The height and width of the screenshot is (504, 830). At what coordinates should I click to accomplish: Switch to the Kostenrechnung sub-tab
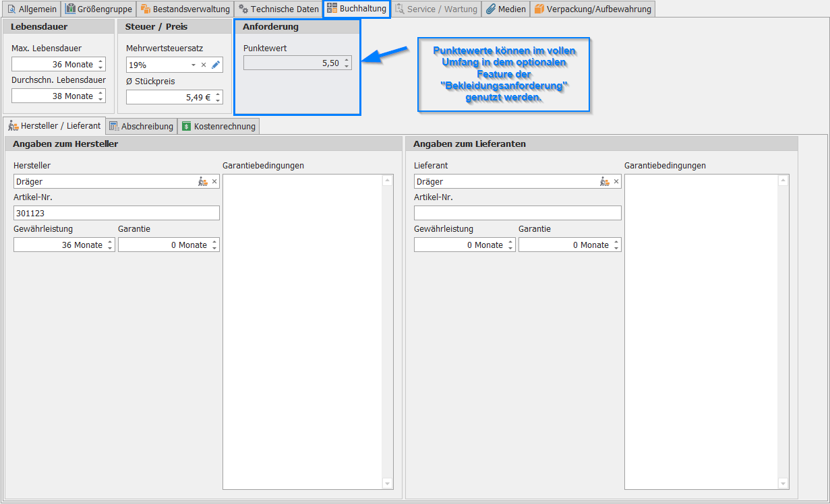pos(218,127)
